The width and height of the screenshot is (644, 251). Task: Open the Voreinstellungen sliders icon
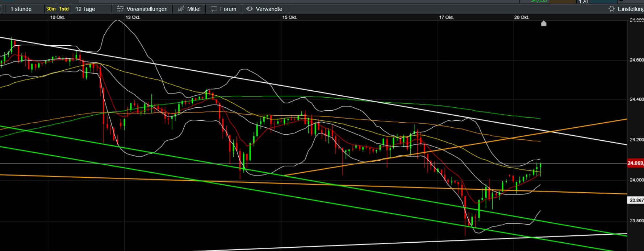click(x=120, y=9)
